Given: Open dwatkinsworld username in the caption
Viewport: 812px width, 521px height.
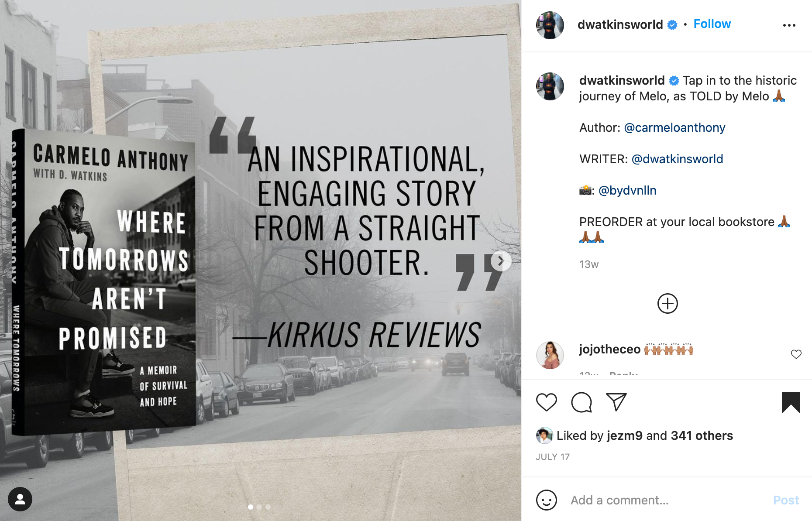Looking at the screenshot, I should [x=622, y=80].
